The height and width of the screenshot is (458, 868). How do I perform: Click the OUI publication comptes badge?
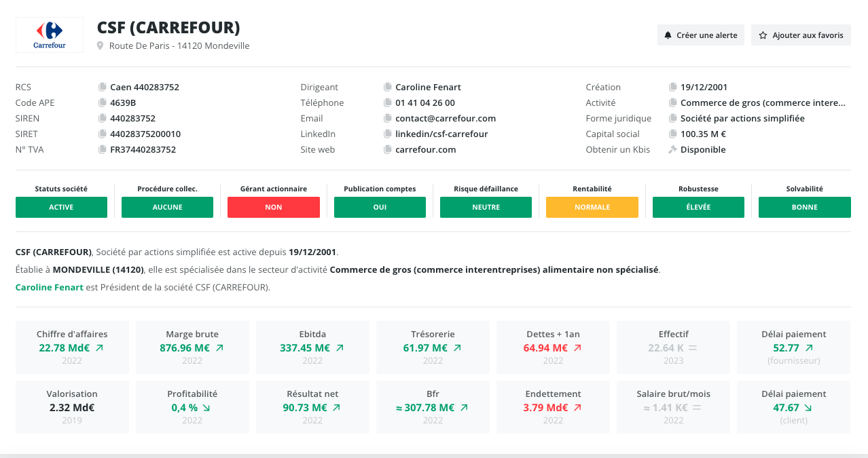pos(380,207)
